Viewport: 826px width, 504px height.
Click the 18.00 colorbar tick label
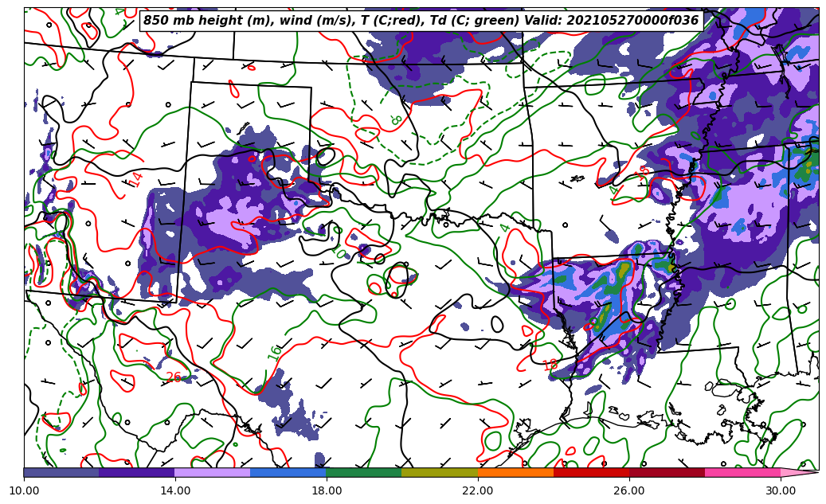tap(327, 490)
